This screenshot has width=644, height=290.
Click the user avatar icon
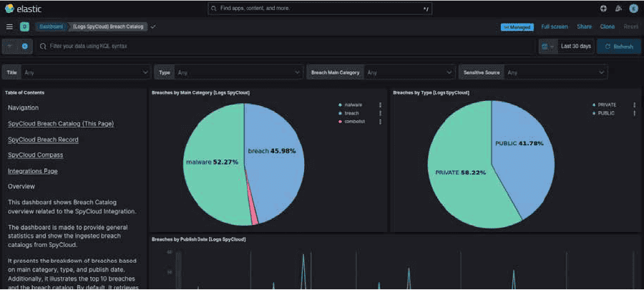pyautogui.click(x=633, y=9)
